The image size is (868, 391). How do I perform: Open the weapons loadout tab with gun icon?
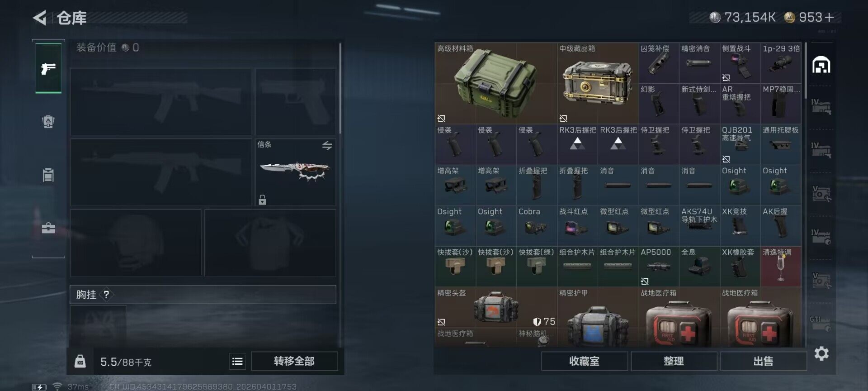[x=48, y=68]
